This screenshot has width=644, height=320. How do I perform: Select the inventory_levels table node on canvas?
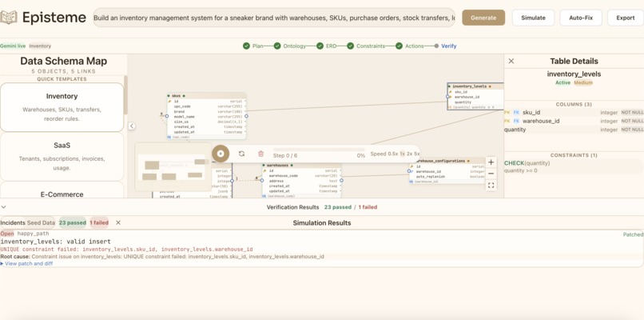coord(475,96)
